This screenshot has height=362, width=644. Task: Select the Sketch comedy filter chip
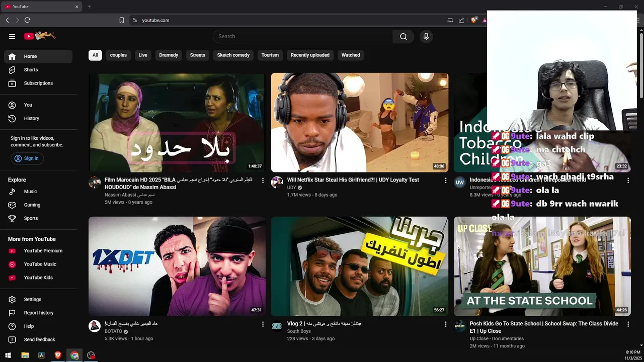[233, 55]
